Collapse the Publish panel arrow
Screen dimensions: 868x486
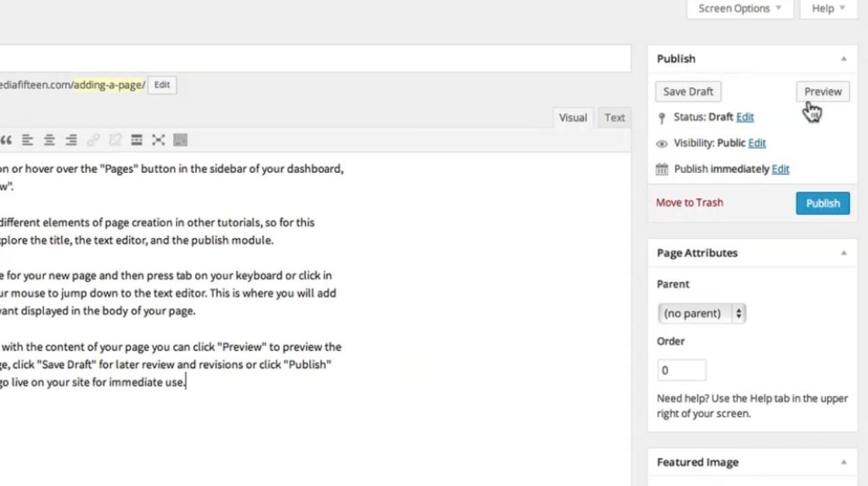click(844, 59)
